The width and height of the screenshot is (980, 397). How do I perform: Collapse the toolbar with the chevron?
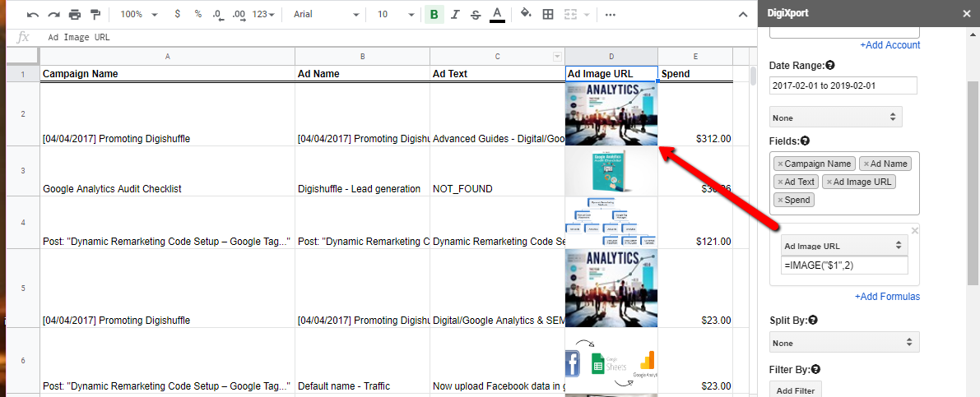tap(742, 14)
